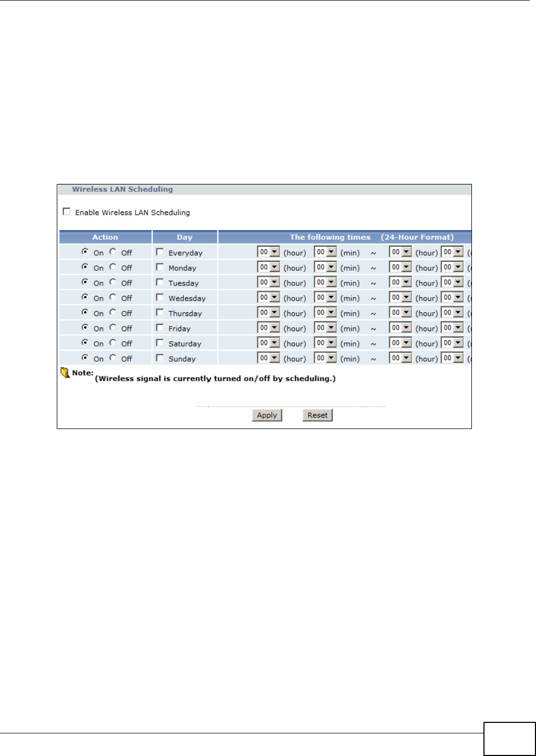Open Monday start hour dropdown
The width and height of the screenshot is (536, 756).
[x=269, y=268]
